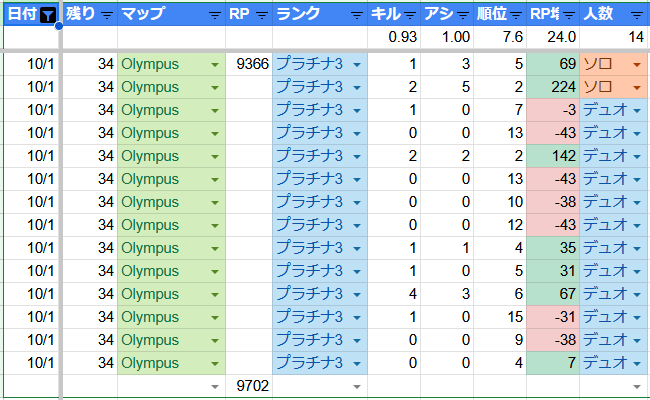Screen dimensions: 650x400
Task: Select the cell containing 9366
Action: click(248, 64)
